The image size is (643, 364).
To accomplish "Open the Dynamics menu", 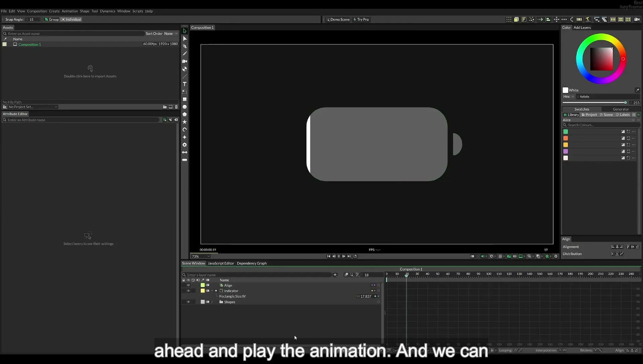I will pyautogui.click(x=108, y=11).
